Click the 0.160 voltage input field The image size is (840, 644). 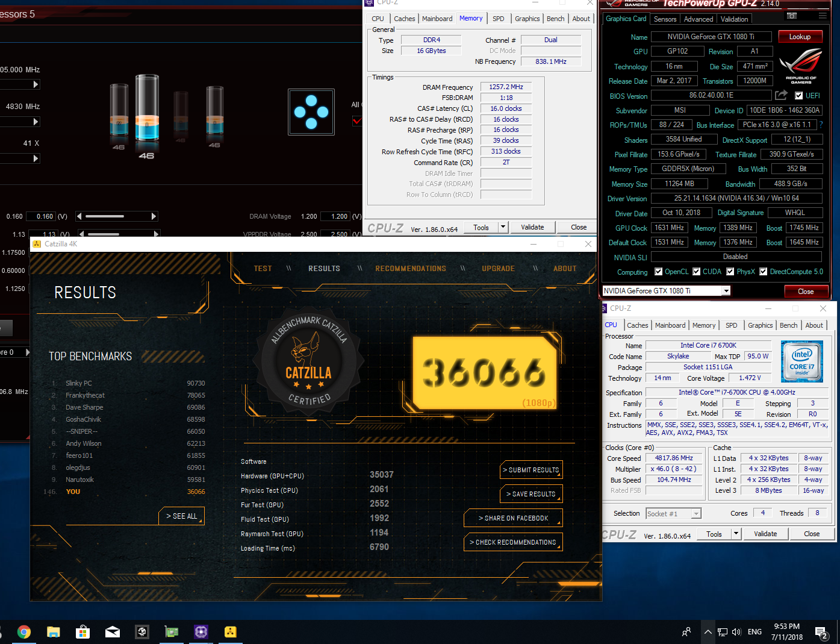(x=41, y=216)
